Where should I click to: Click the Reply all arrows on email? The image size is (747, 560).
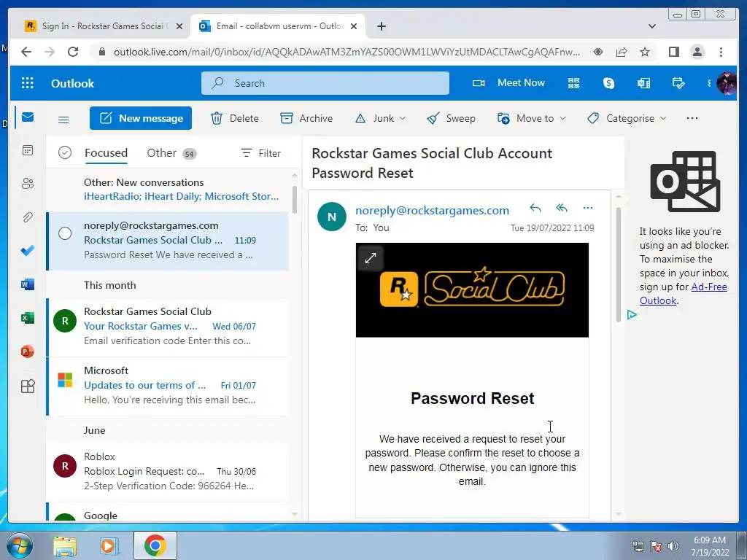(x=562, y=208)
